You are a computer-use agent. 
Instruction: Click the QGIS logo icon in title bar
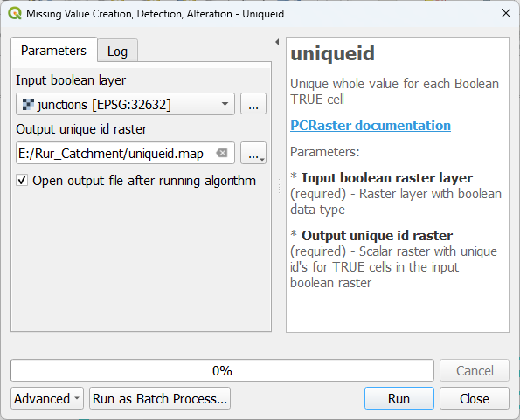coord(15,14)
